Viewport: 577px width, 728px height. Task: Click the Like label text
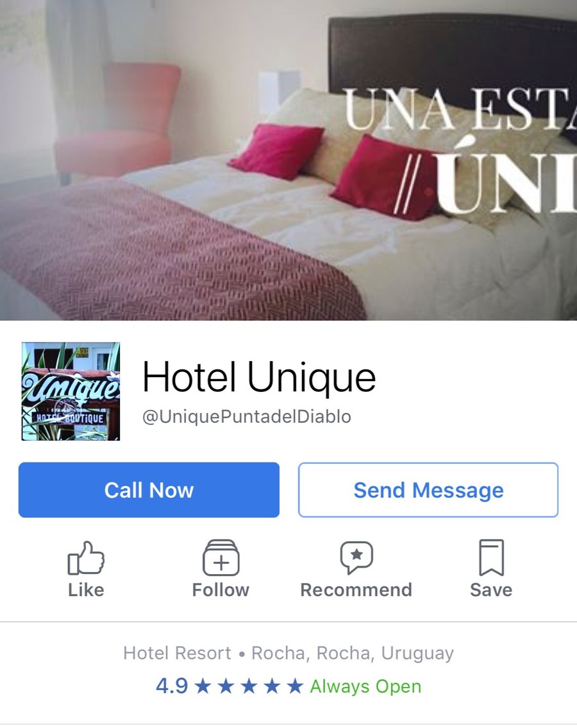(86, 590)
